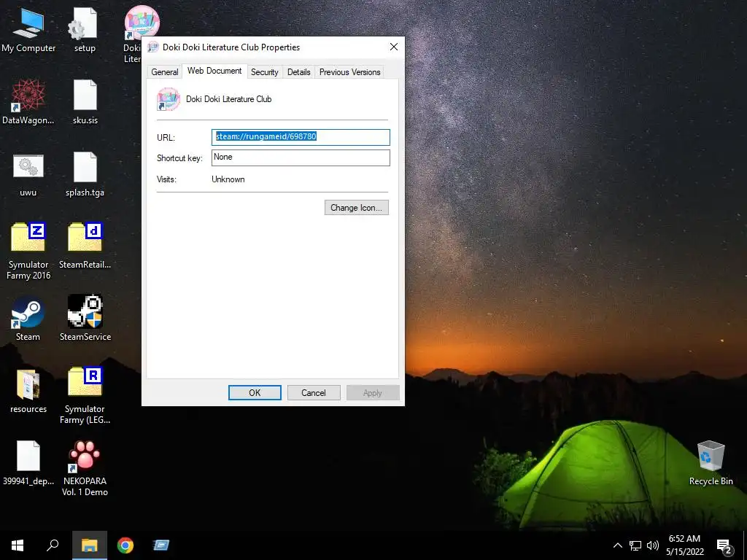The image size is (747, 560).
Task: Select the setup file icon
Action: click(x=85, y=29)
